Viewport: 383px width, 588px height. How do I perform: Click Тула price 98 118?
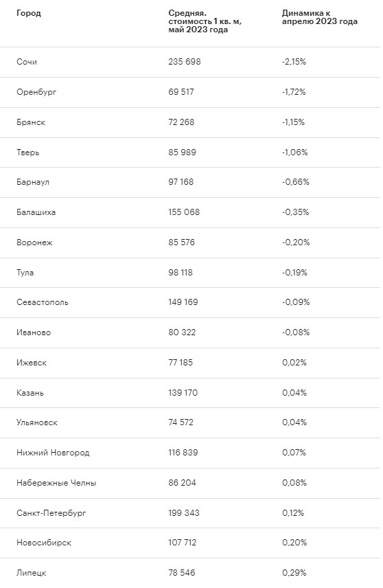[181, 273]
